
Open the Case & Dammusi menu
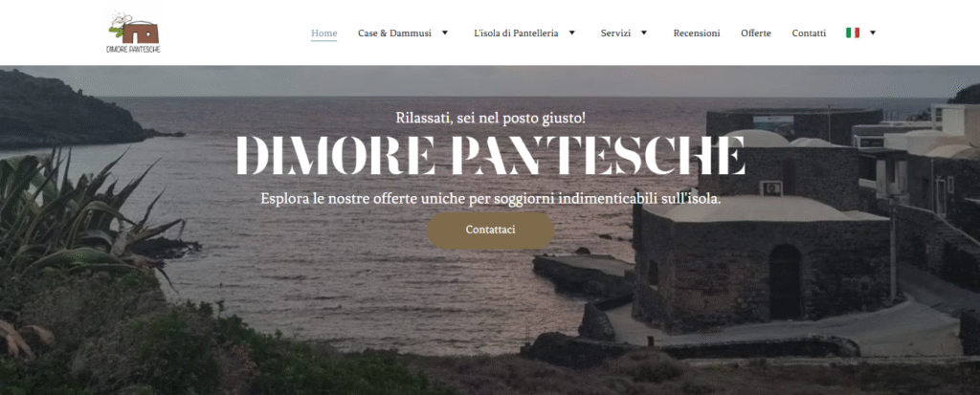click(394, 33)
